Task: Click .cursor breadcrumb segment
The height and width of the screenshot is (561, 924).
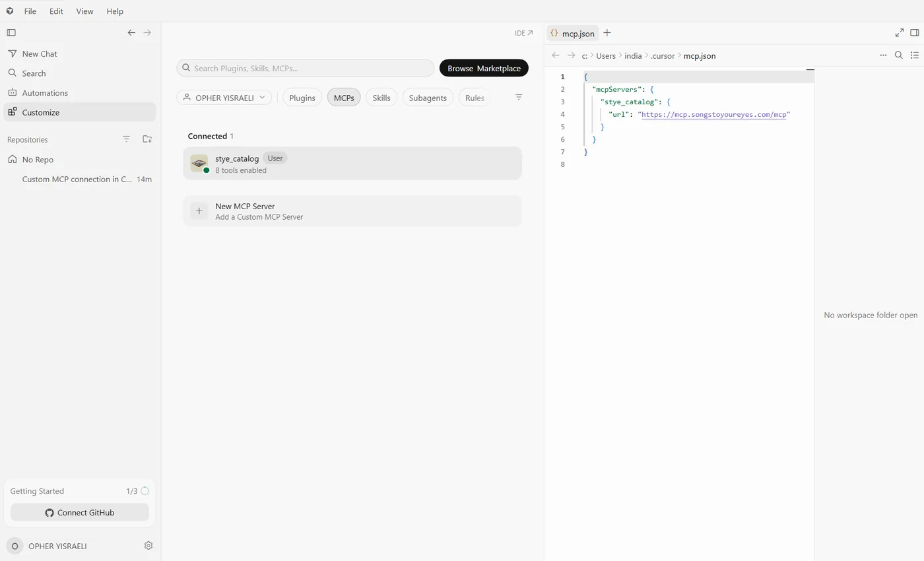Action: (663, 56)
